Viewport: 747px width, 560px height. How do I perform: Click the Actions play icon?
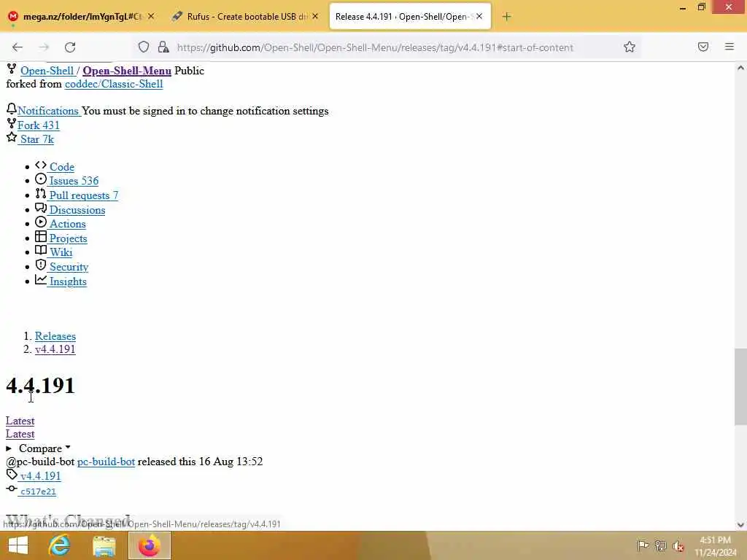click(41, 222)
